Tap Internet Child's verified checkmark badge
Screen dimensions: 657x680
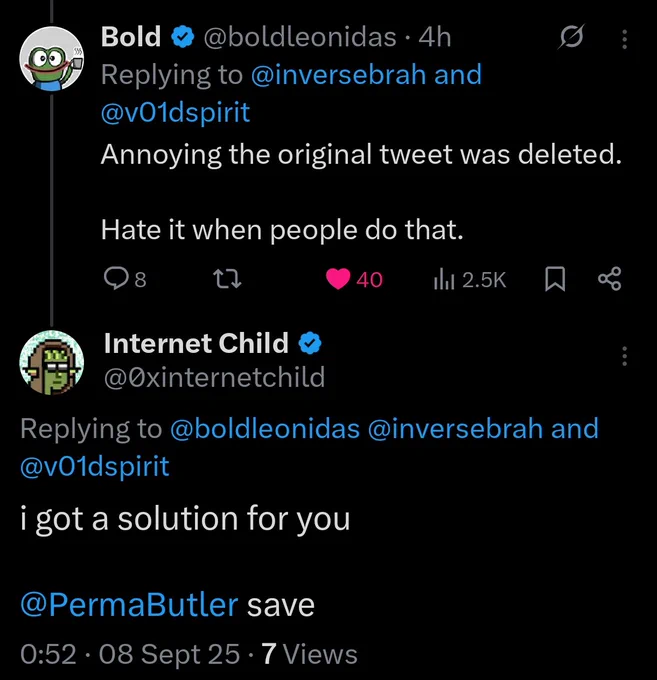click(x=310, y=343)
